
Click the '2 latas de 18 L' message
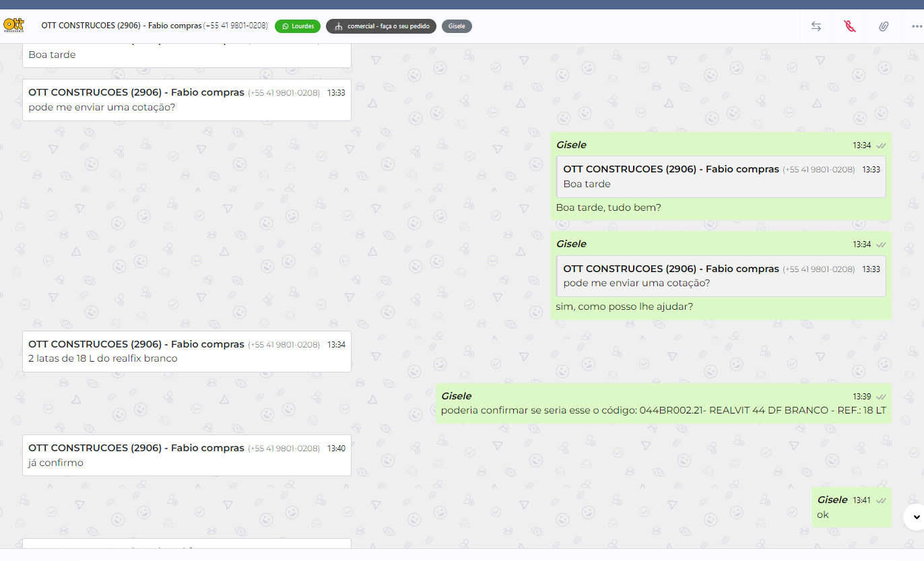point(103,358)
